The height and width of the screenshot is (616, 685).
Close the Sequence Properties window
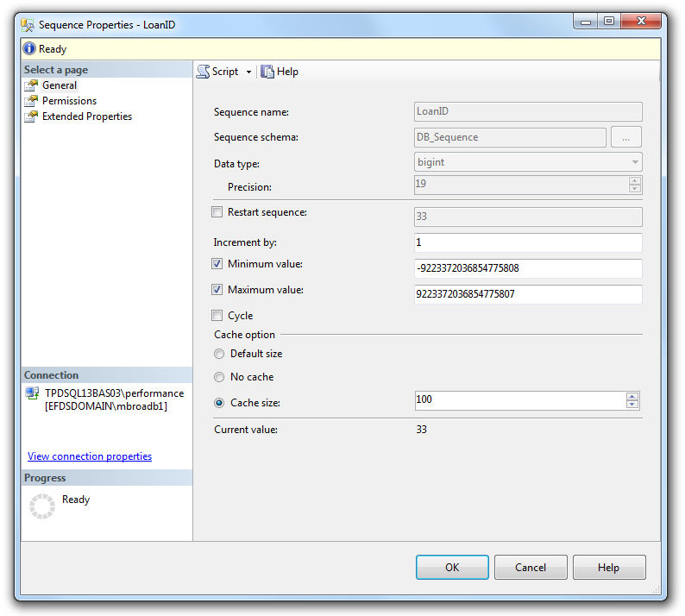641,22
